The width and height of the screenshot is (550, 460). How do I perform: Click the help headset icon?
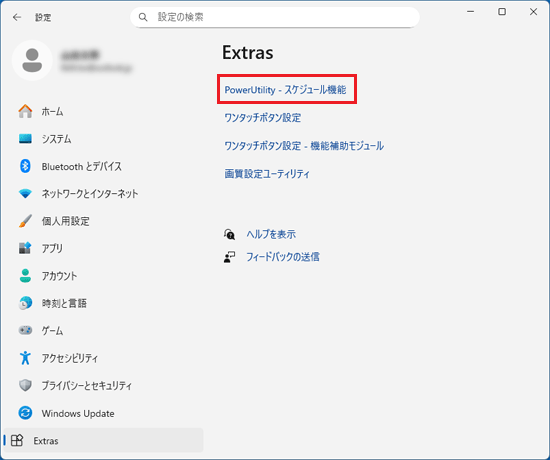[x=229, y=234]
